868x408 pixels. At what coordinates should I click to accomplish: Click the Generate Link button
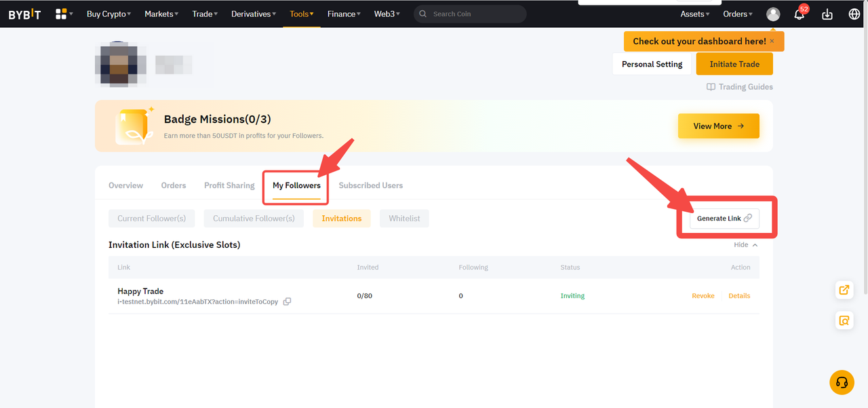pyautogui.click(x=724, y=219)
